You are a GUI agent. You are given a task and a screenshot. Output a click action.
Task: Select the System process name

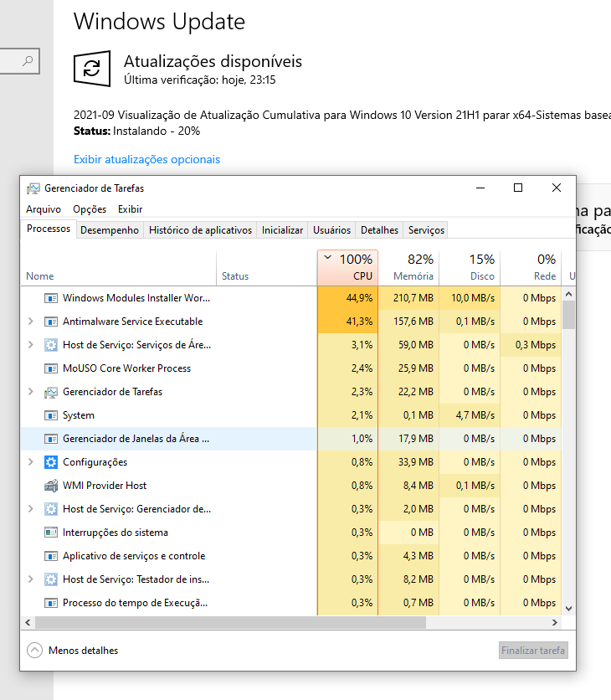tap(79, 415)
